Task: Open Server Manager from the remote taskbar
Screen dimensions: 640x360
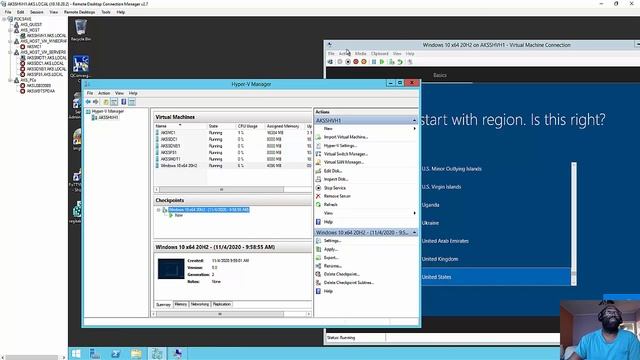Action: 95,353
